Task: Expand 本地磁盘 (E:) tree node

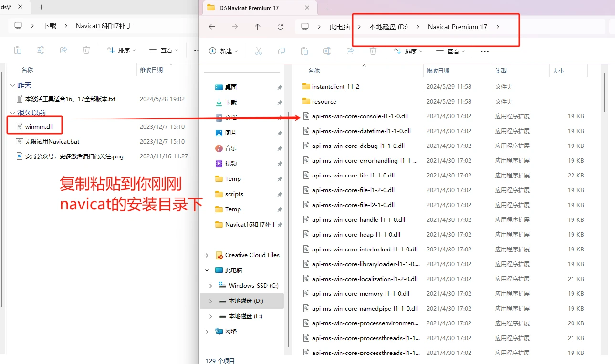Action: click(211, 316)
